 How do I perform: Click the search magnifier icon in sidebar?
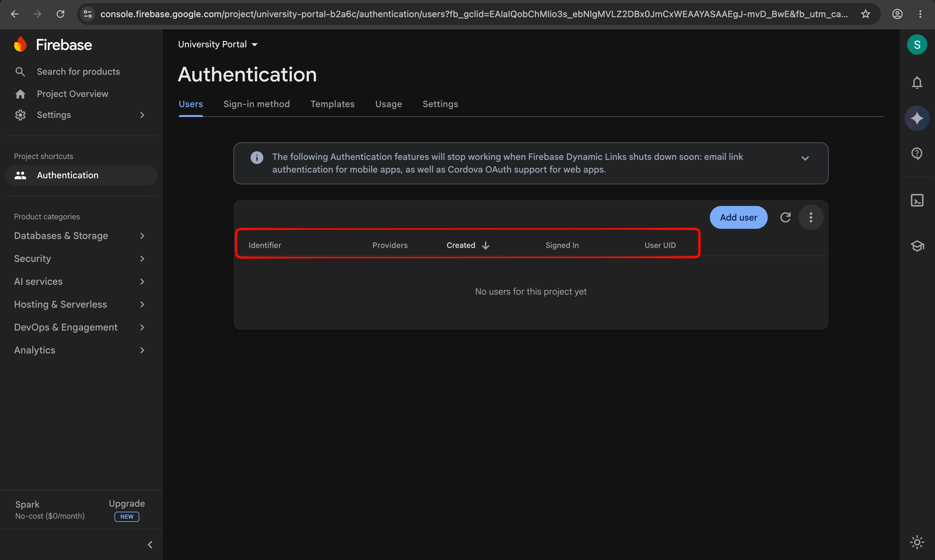coord(20,72)
